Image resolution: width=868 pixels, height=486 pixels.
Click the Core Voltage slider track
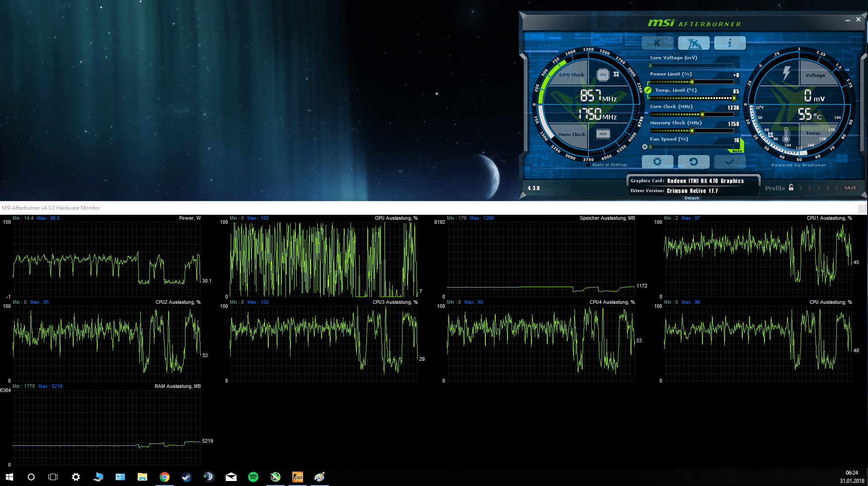click(692, 66)
